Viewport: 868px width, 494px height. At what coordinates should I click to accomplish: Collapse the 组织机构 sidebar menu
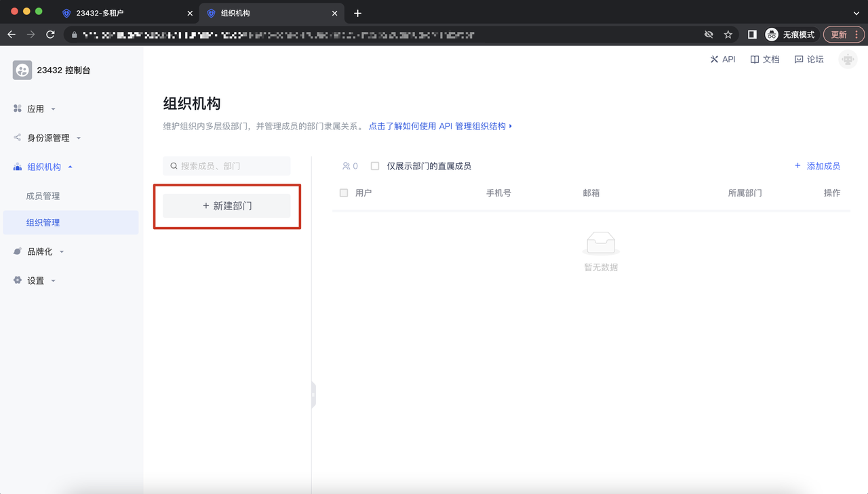coord(44,167)
